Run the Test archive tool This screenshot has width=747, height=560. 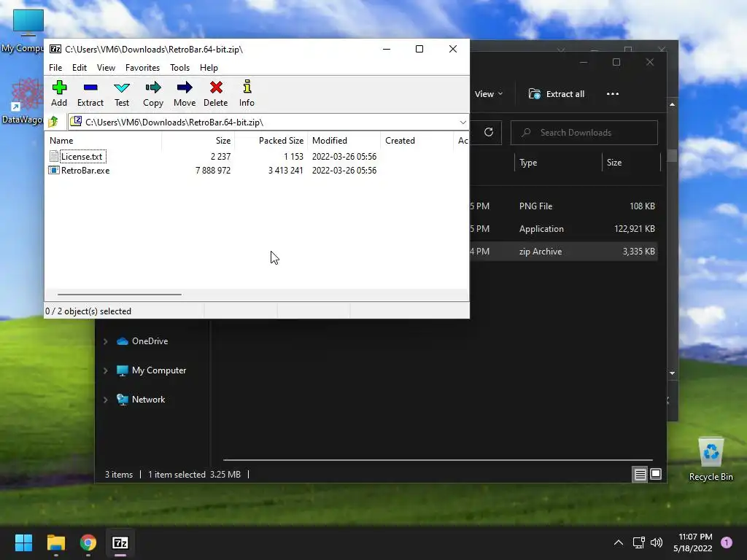click(x=122, y=93)
